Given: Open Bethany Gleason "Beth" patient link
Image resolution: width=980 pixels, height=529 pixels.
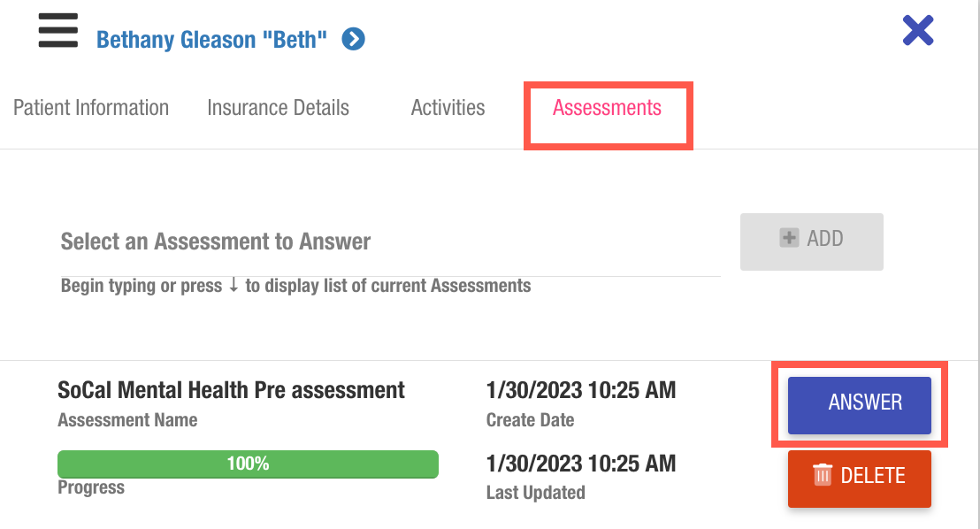Looking at the screenshot, I should tap(211, 40).
